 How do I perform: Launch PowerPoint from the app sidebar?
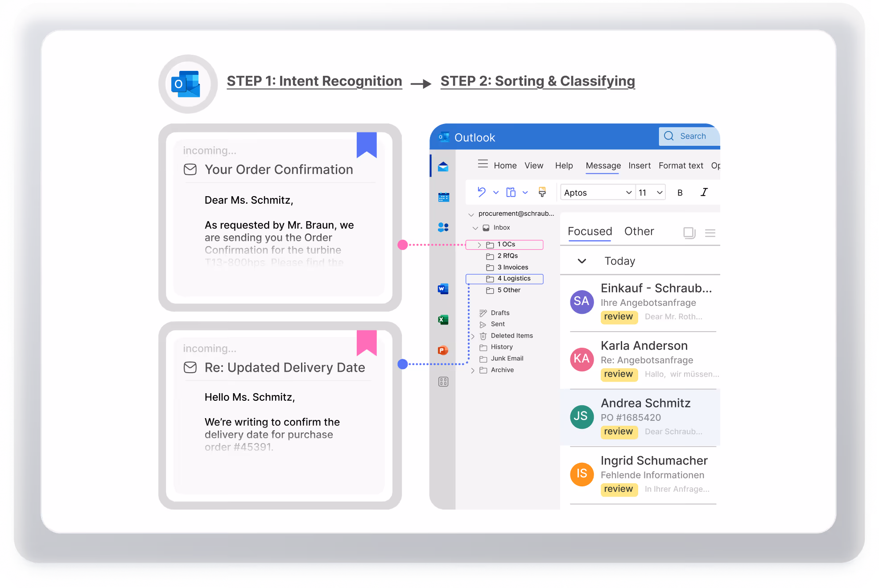coord(443,350)
